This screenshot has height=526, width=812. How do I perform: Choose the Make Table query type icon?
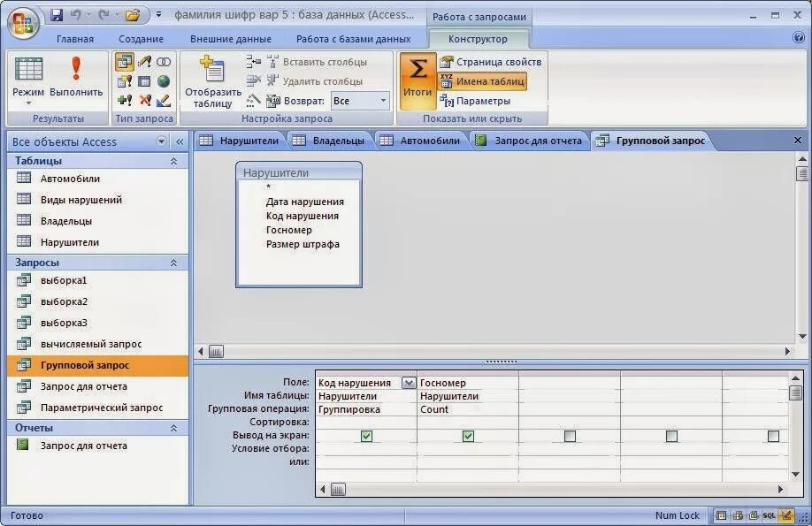125,81
